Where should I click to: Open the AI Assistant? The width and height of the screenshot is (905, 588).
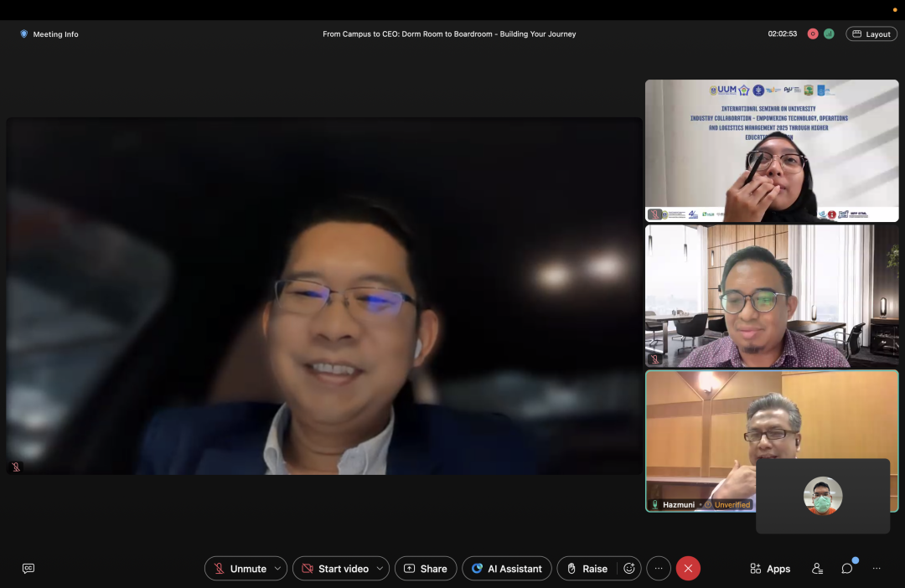[507, 569]
